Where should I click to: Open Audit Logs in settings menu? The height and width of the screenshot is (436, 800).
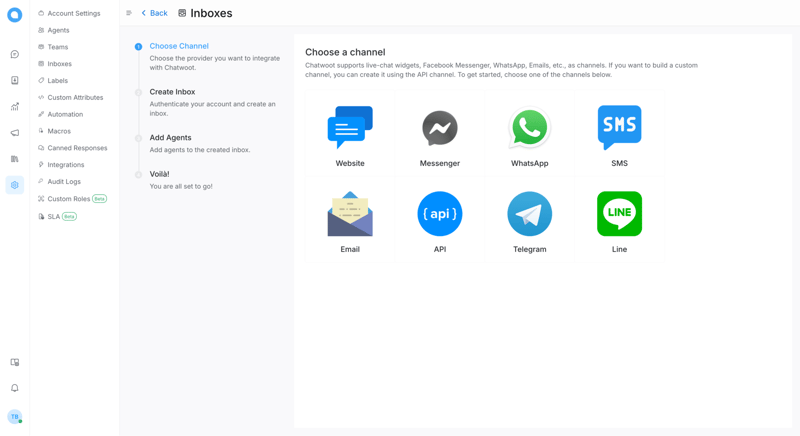(x=64, y=182)
